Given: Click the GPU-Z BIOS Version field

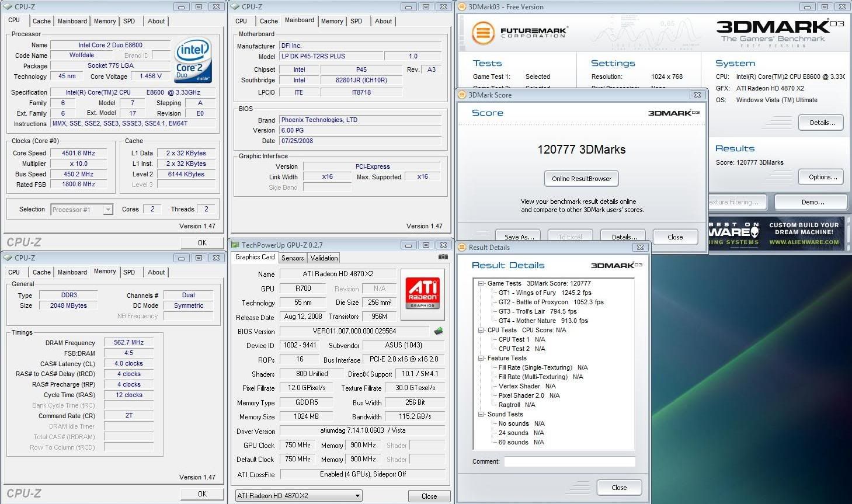Looking at the screenshot, I should [x=354, y=331].
